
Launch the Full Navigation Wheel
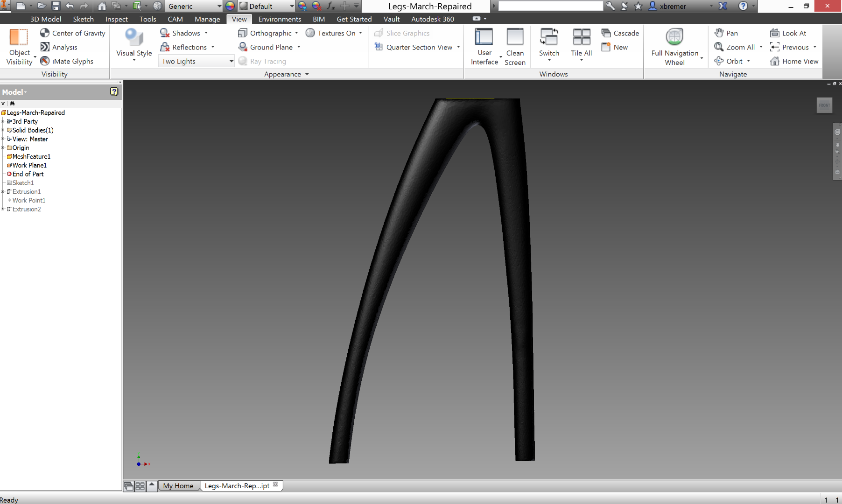click(x=674, y=47)
